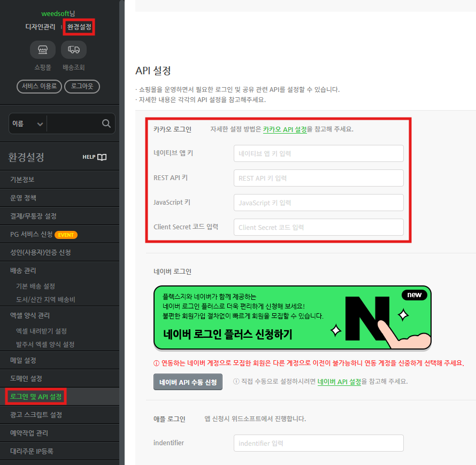Expand the 이름 search type dropdown

(x=28, y=124)
